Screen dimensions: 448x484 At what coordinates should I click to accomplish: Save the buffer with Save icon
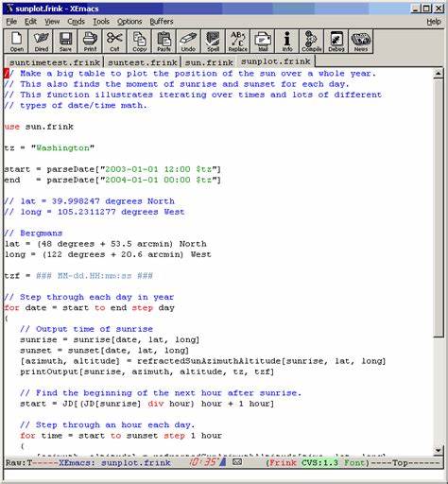pyautogui.click(x=65, y=42)
